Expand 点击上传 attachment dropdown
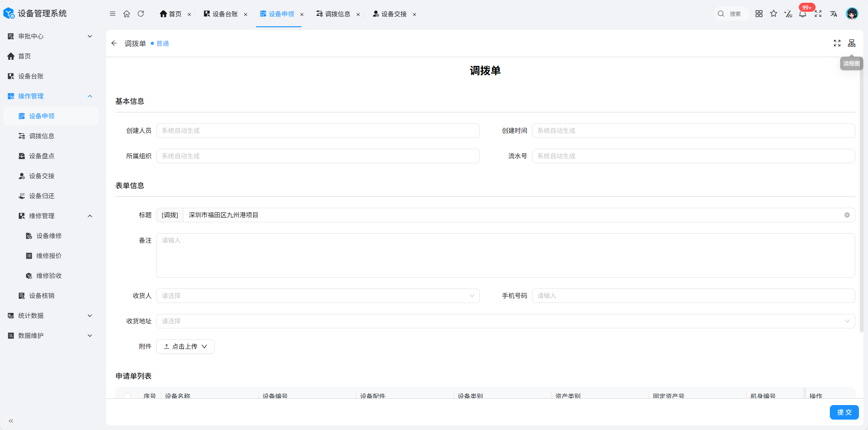 coord(185,347)
